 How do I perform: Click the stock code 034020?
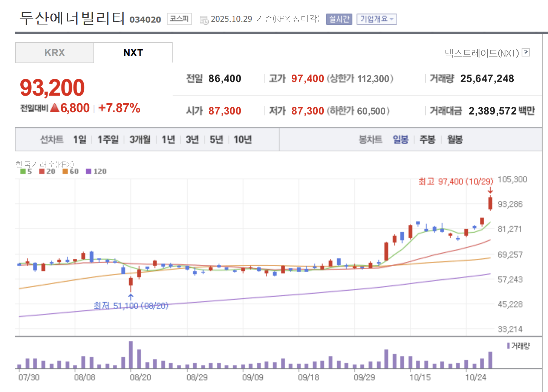(x=145, y=20)
